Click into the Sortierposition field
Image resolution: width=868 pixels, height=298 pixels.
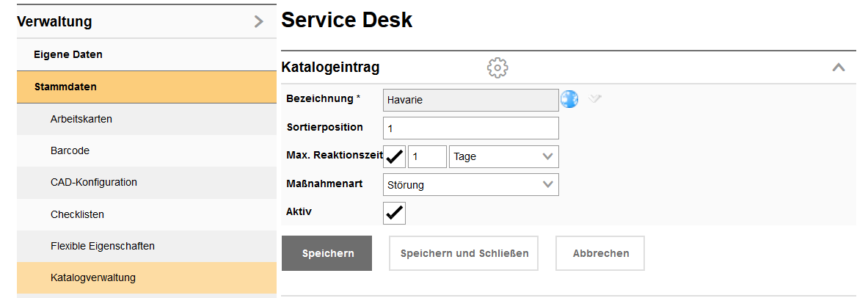pyautogui.click(x=470, y=128)
